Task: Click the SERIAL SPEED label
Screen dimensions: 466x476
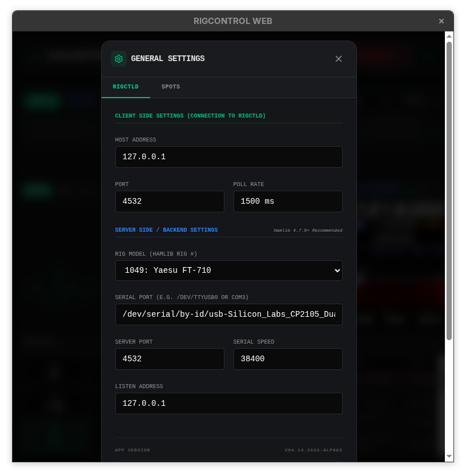Action: click(x=254, y=342)
